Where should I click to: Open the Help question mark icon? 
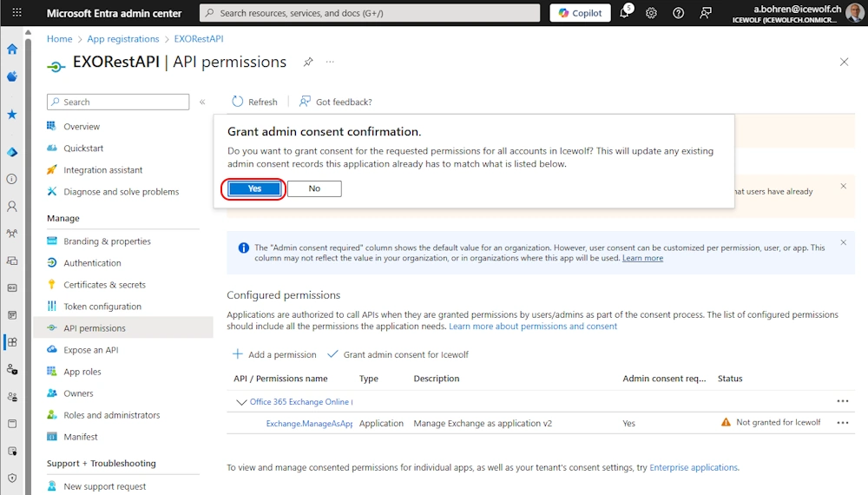pyautogui.click(x=678, y=13)
